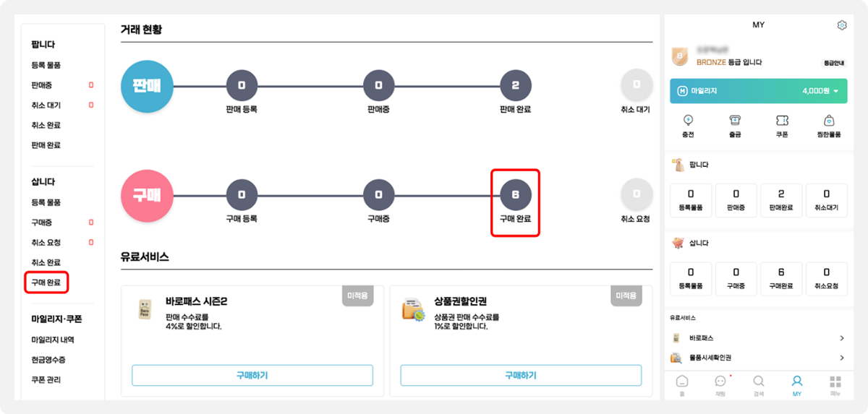Open the 메뉴 grid icon
The width and height of the screenshot is (868, 414).
(x=835, y=384)
